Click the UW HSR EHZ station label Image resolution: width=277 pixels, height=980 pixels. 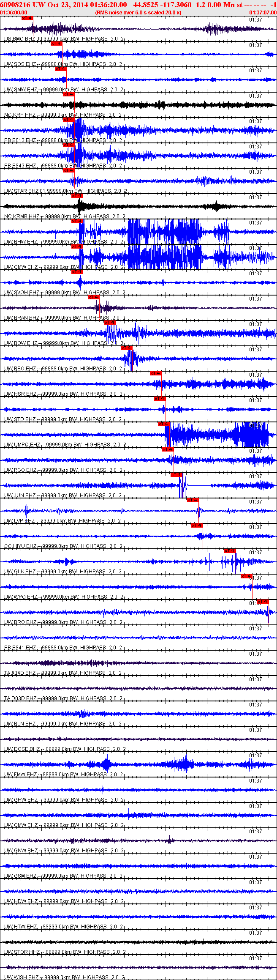coord(63,394)
